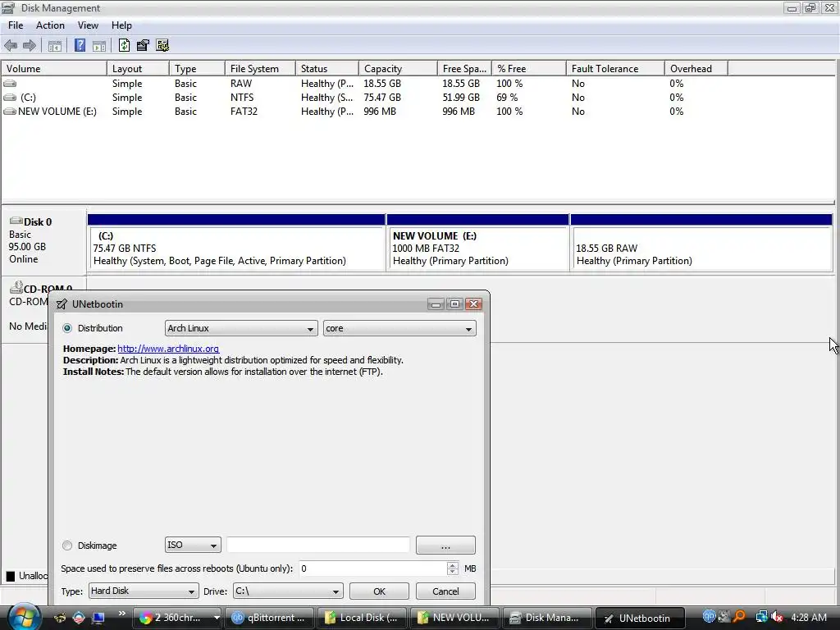
Task: Click the drive icon next to NEW VOLUME (E:)
Action: click(10, 112)
